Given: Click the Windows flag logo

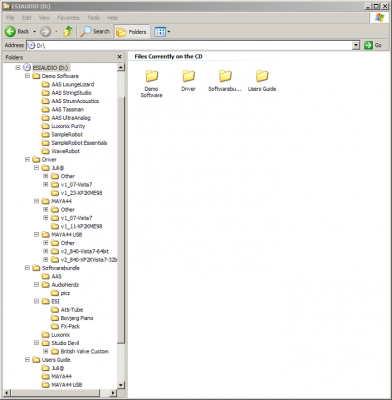Looking at the screenshot, I should 379,18.
